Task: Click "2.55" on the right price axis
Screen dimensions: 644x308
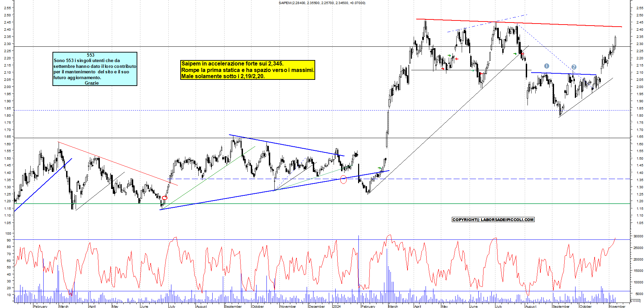Action: point(640,8)
